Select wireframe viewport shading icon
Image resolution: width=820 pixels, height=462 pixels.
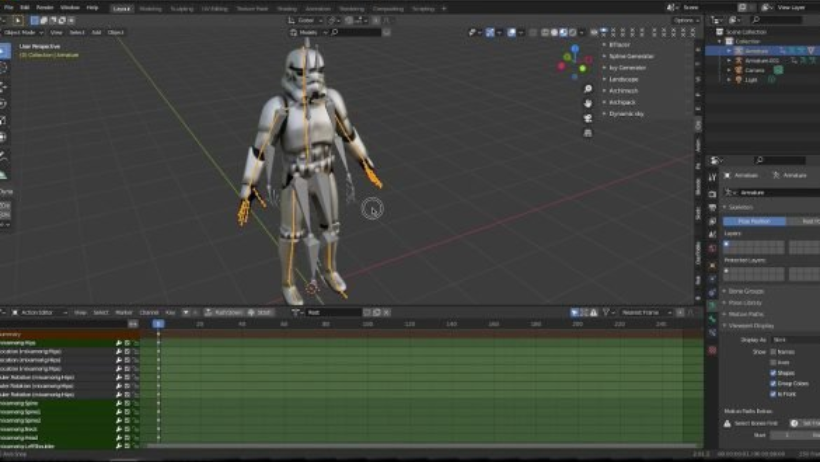point(545,32)
